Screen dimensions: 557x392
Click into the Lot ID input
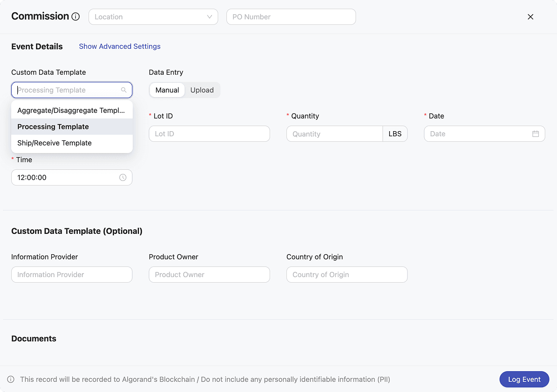[209, 134]
